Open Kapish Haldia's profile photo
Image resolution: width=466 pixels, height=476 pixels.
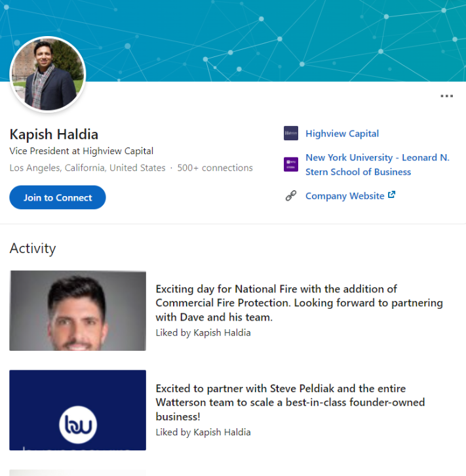[48, 74]
